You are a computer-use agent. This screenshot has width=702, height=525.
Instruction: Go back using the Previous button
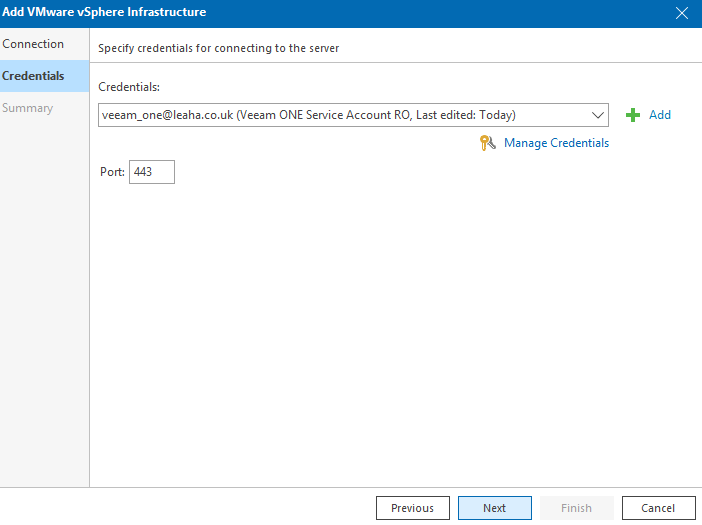pyautogui.click(x=413, y=508)
